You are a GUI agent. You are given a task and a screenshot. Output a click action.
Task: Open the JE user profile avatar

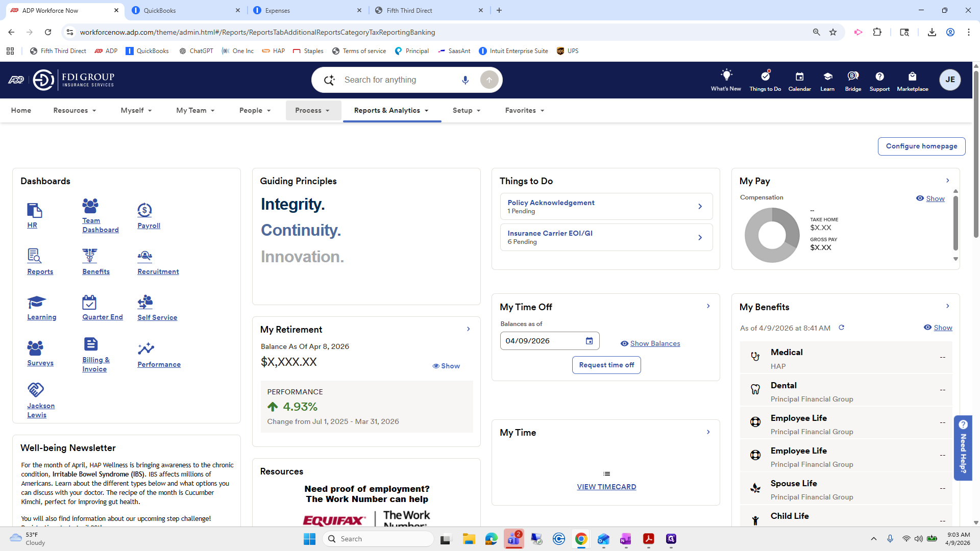click(950, 80)
